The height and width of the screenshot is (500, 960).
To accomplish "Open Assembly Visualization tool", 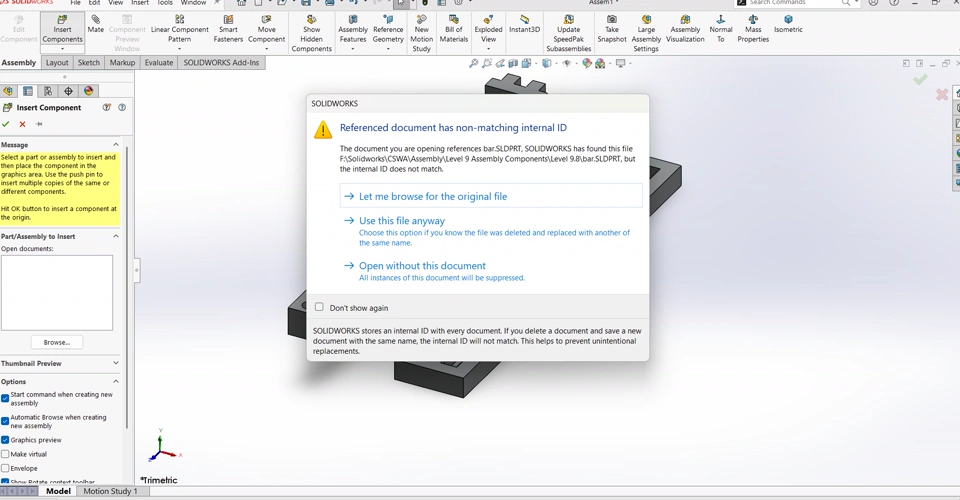I will [685, 29].
